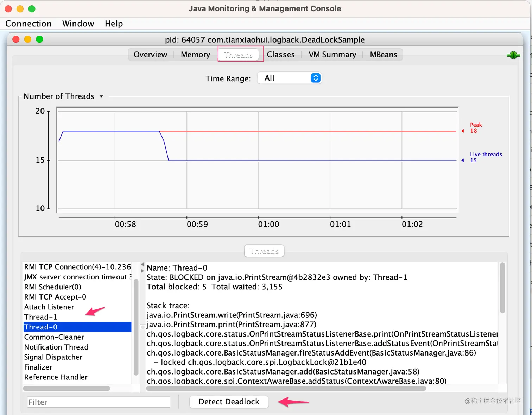Open the Help menu
Viewport: 532px width, 415px height.
[114, 24]
